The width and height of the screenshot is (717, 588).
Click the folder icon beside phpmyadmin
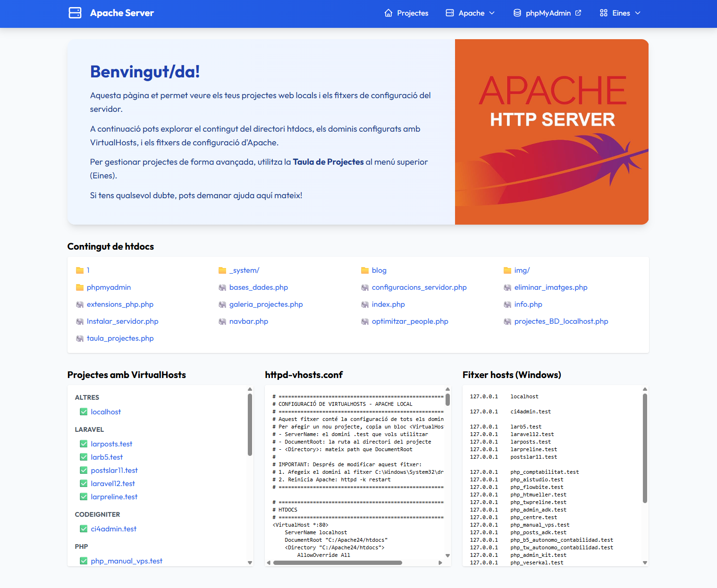[80, 287]
